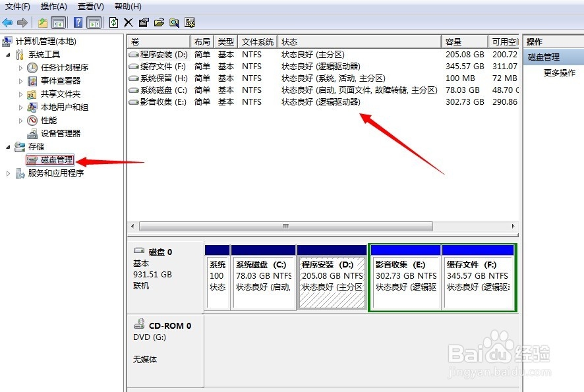Click the Back navigation arrow

tap(7, 22)
